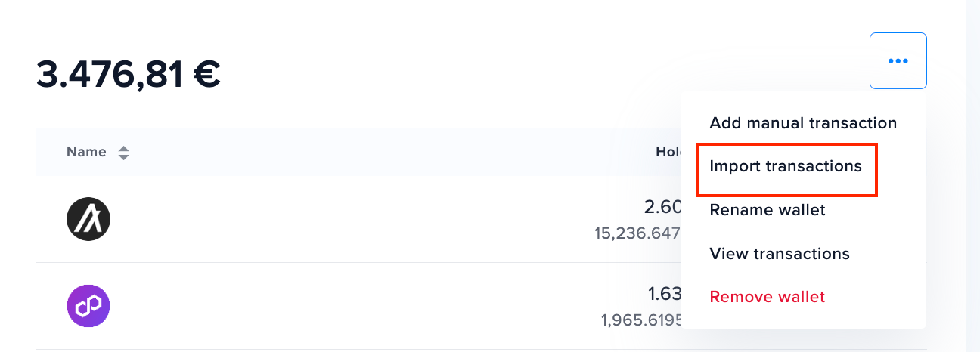Click the grey vertical strip at right edge
The image size is (980, 352).
pos(972,176)
